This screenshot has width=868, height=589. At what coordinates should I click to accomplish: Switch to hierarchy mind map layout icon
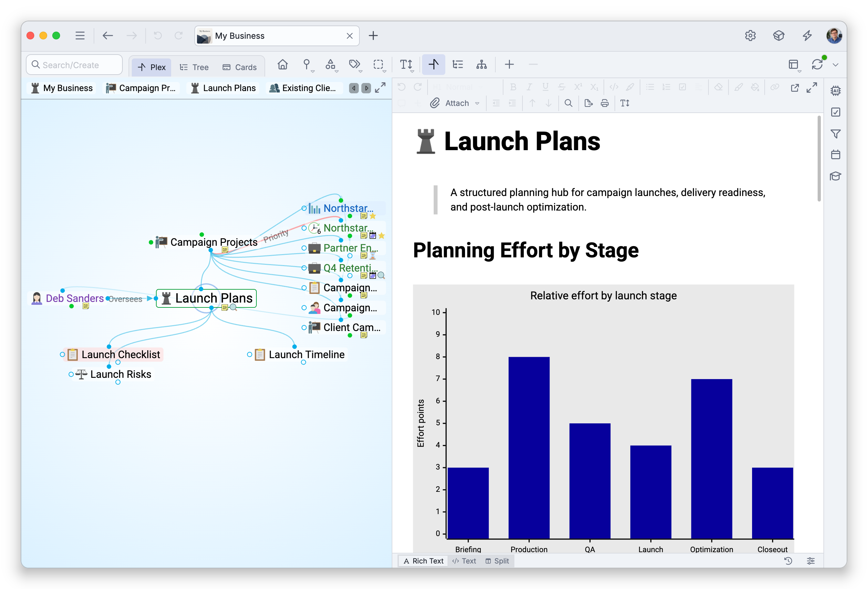(481, 65)
